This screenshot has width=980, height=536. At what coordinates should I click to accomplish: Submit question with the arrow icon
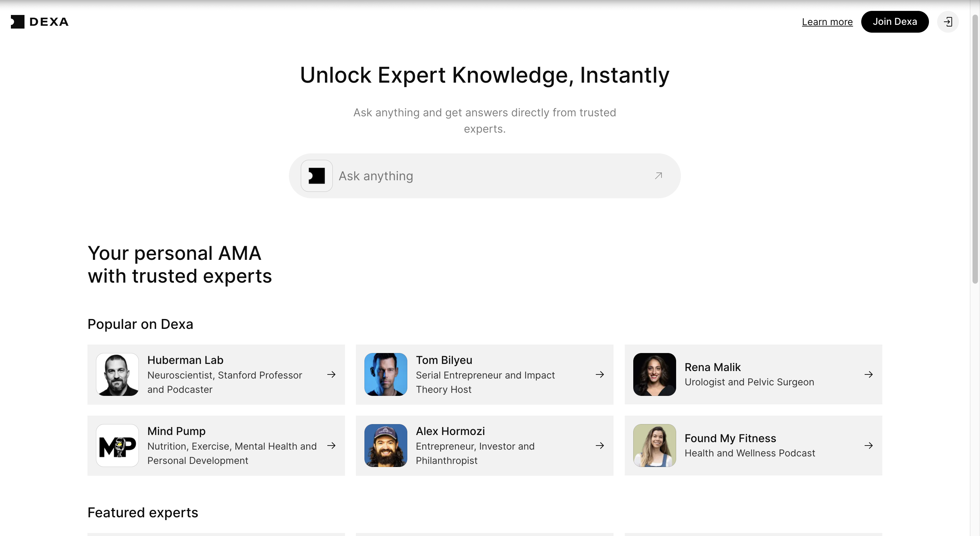click(x=658, y=175)
